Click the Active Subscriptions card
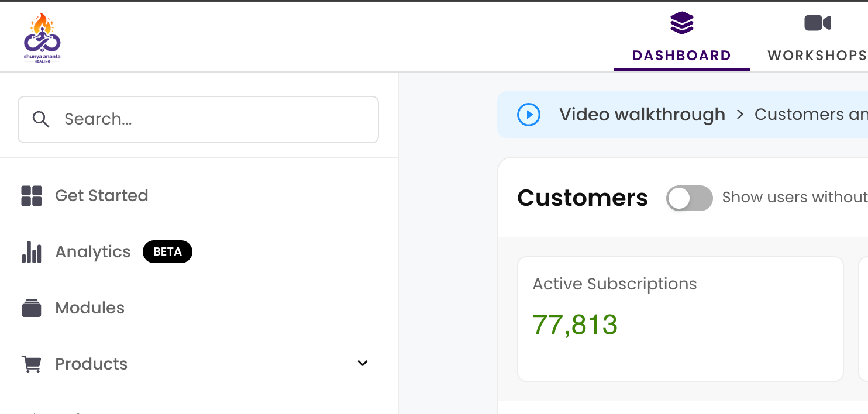Viewport: 868px width, 414px height. (x=680, y=319)
